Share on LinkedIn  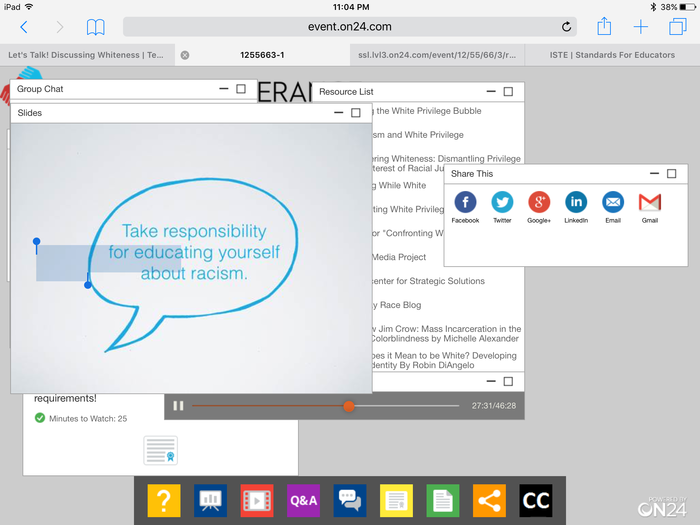[x=576, y=203]
